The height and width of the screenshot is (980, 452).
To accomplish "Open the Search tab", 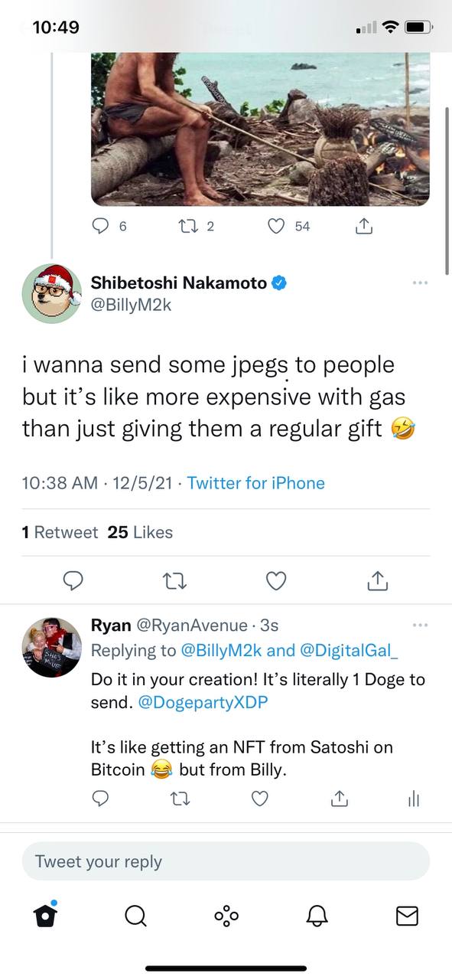I will pyautogui.click(x=135, y=915).
